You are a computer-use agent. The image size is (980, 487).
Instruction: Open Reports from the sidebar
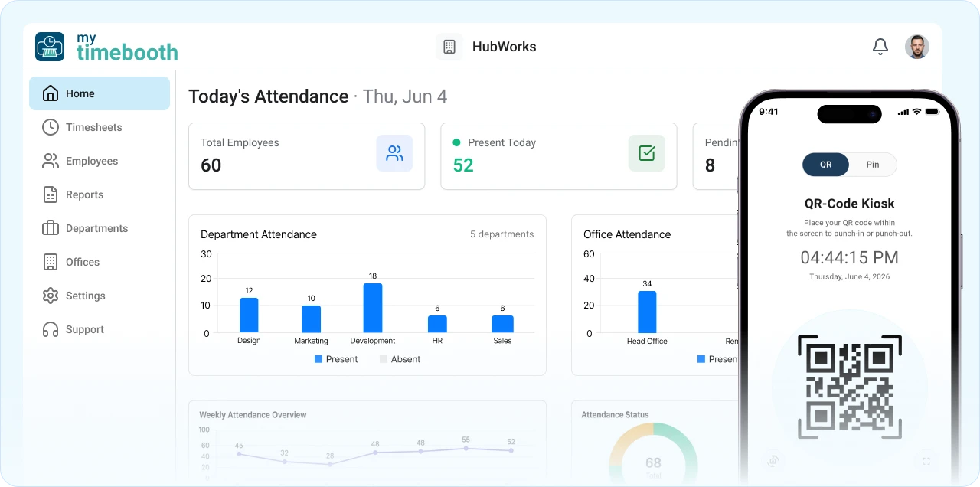[x=100, y=194]
